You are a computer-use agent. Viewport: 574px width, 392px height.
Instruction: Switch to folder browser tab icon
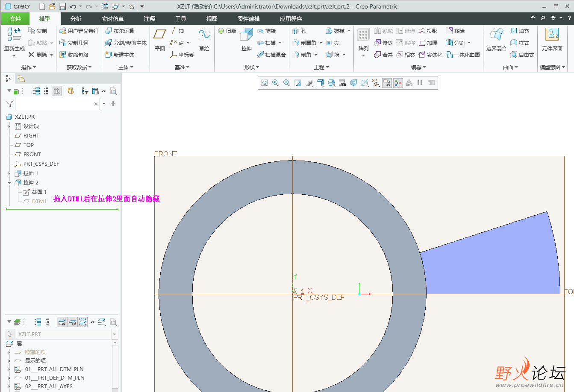click(x=21, y=79)
